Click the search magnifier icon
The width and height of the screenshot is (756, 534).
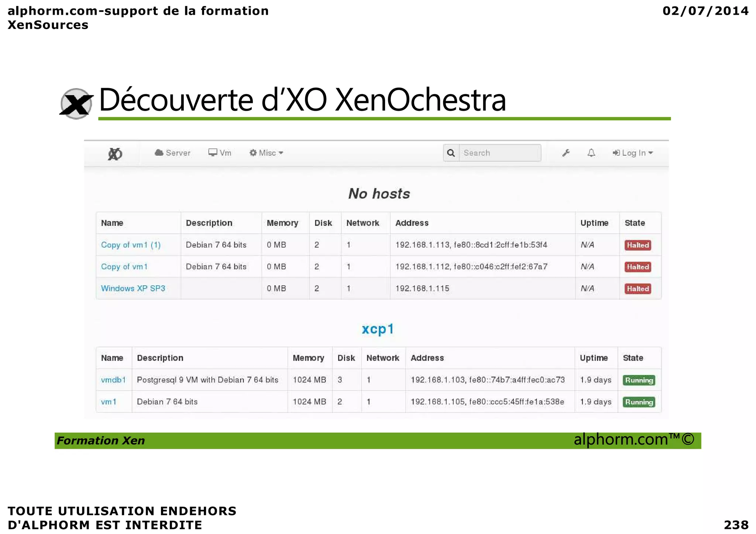[x=451, y=153]
